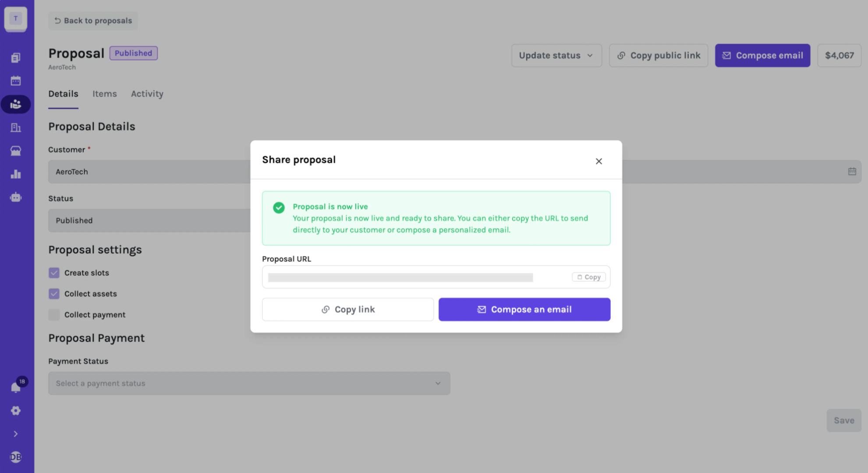868x473 pixels.
Task: Click the small Copy button beside Proposal URL
Action: click(x=588, y=277)
